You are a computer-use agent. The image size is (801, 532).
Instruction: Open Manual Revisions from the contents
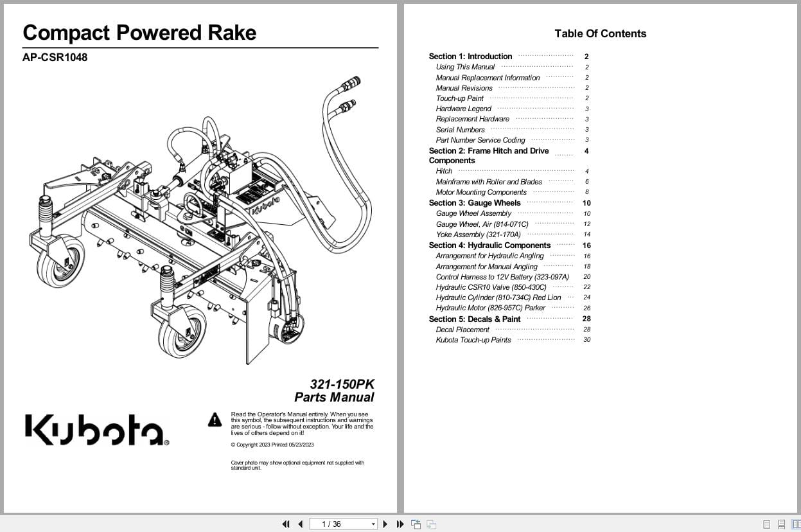464,87
